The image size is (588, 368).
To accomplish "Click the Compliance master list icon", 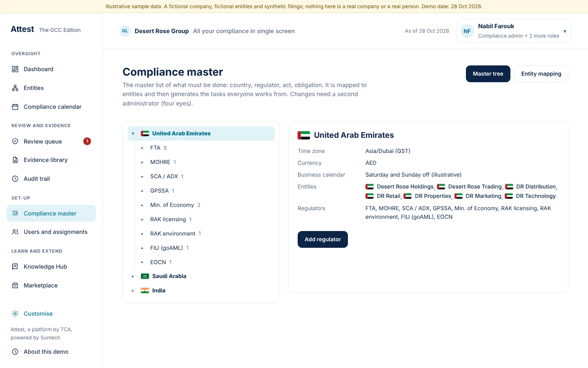I will coord(15,213).
